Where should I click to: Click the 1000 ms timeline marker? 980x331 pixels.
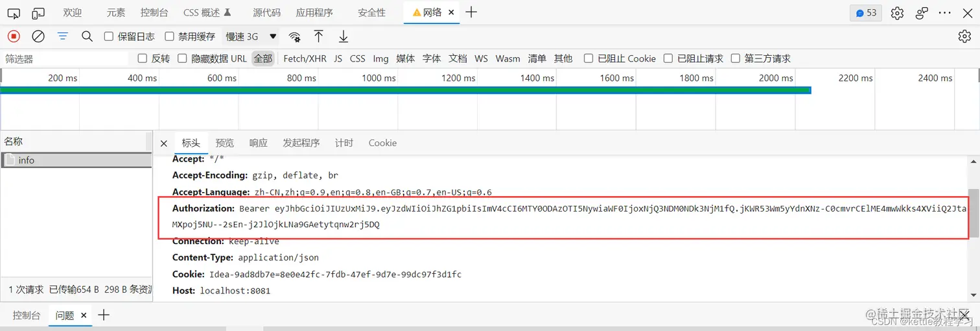coord(379,78)
